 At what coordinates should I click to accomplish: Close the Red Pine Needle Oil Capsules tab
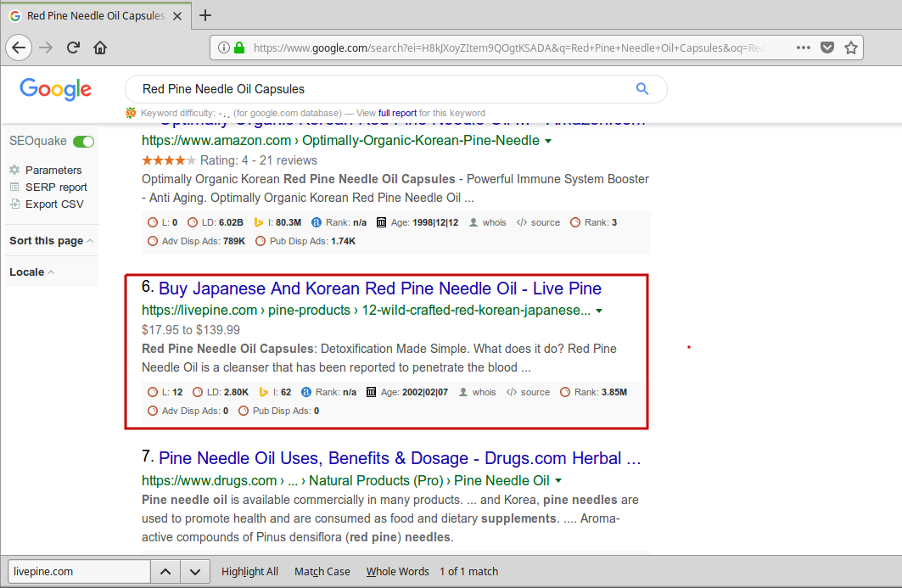click(x=177, y=16)
